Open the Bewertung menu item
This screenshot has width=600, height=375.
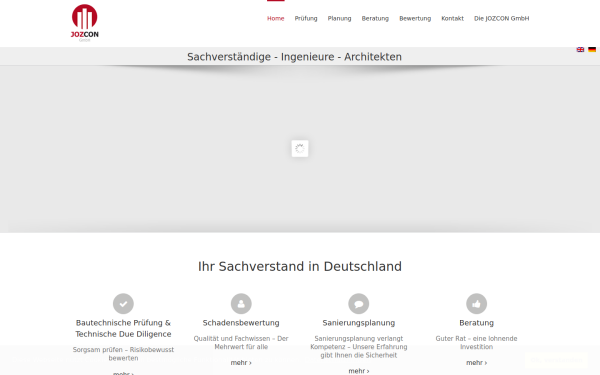(415, 18)
